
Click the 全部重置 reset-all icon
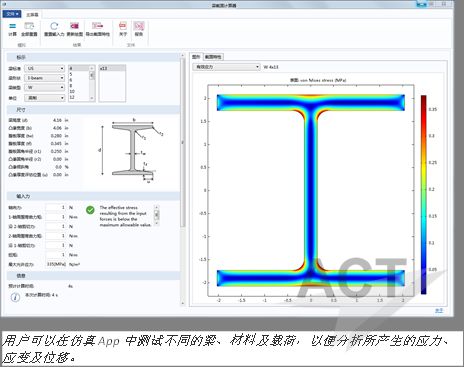click(29, 26)
